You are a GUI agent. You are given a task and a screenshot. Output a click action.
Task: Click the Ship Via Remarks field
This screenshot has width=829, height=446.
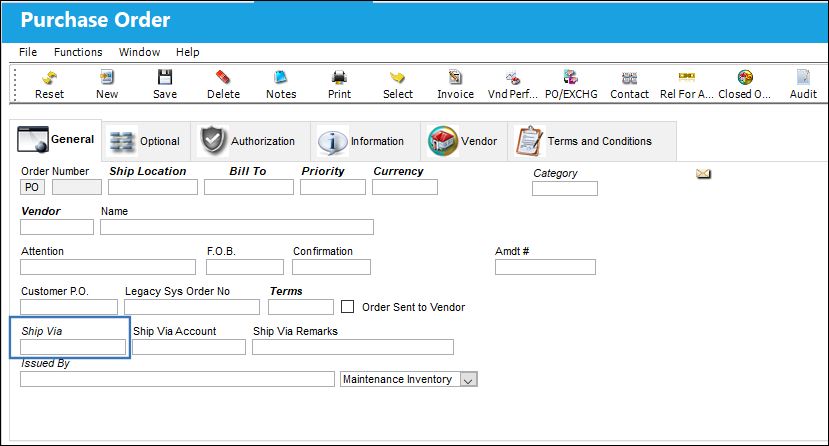(x=353, y=347)
